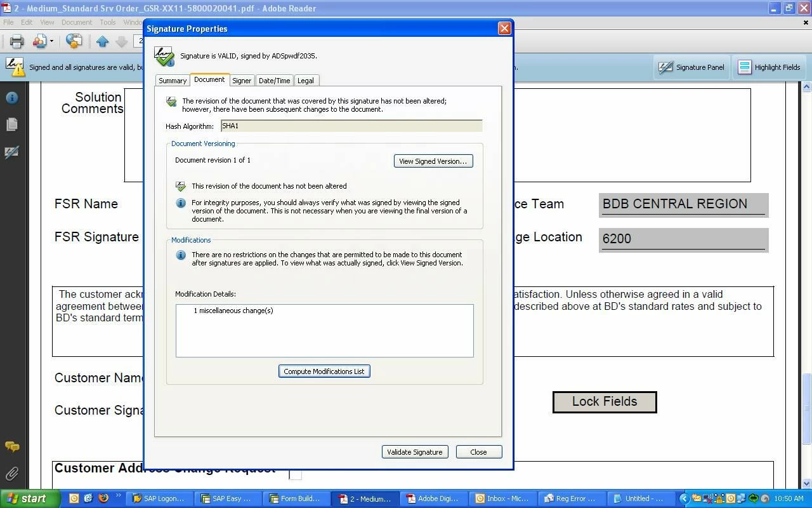Launch Internet Explorer from quick launch
Viewport: 812px width, 508px height.
(89, 498)
